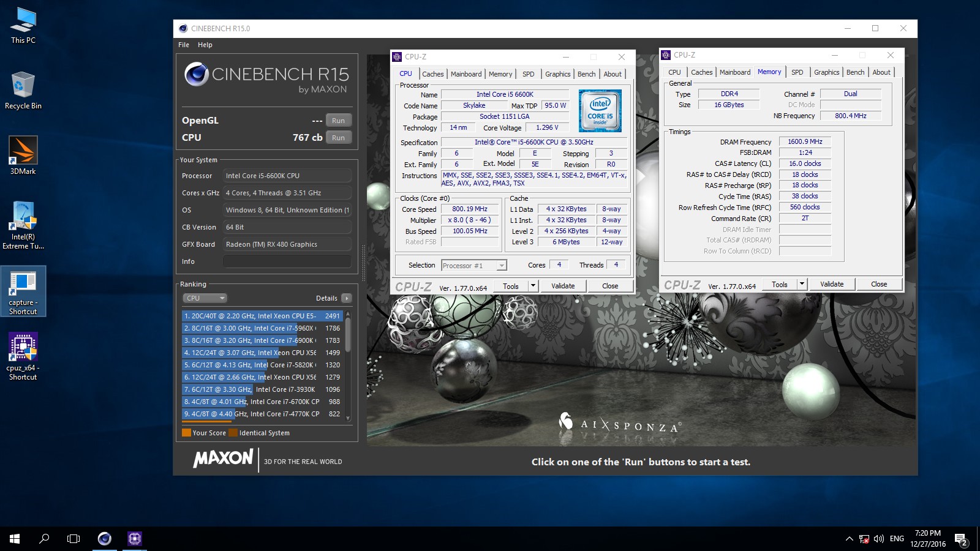This screenshot has height=551, width=980.
Task: Open volume control tray icon
Action: (879, 539)
